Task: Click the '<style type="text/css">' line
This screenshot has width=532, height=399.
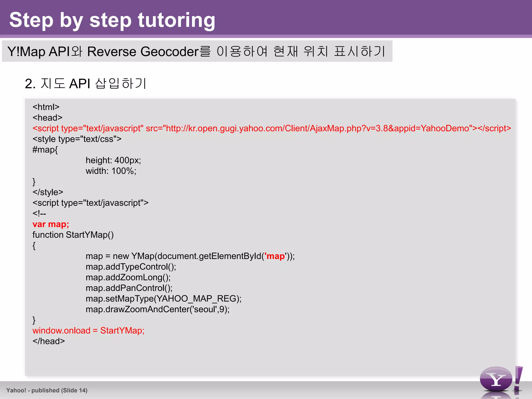Action: (77, 139)
